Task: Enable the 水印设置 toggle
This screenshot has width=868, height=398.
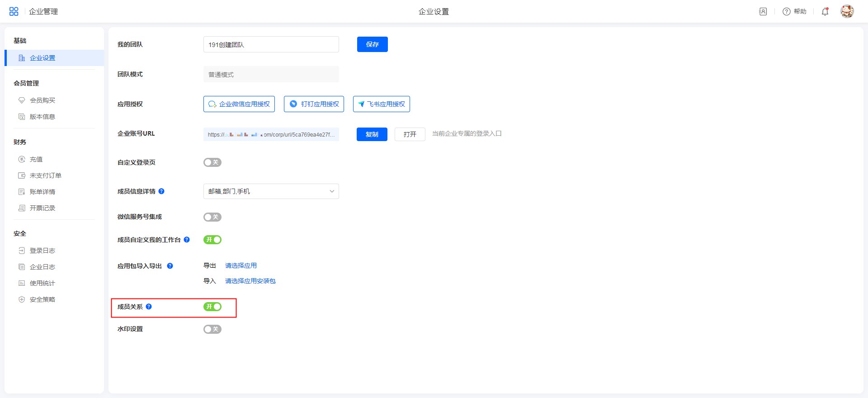Action: 212,329
